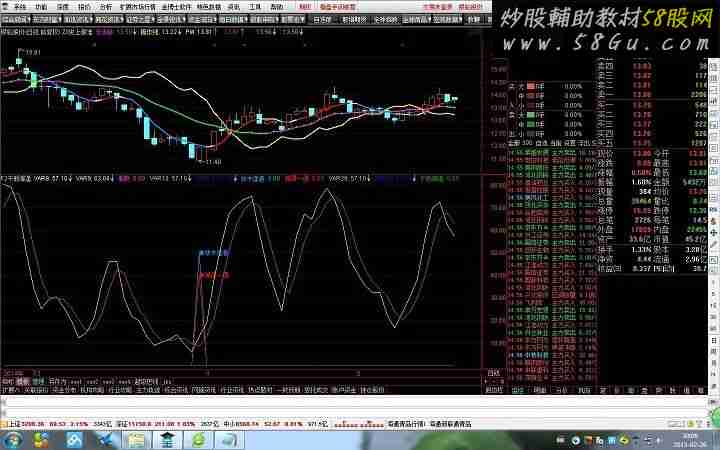The image size is (720, 450).
Task: Open the 系统 menu
Action: point(20,7)
